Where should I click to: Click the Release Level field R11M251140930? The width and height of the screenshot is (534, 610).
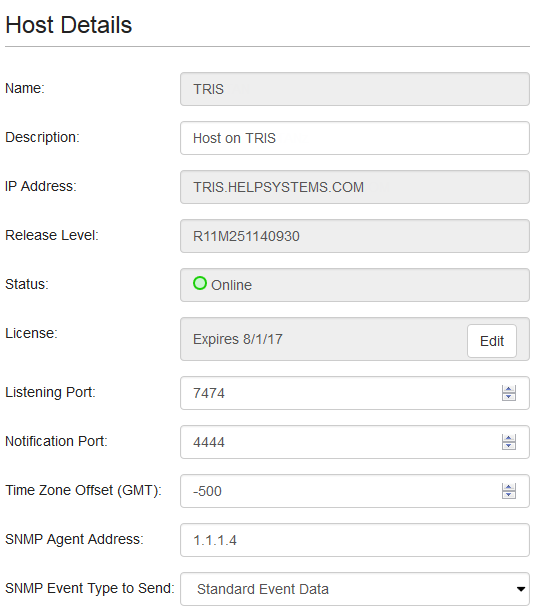click(x=355, y=236)
